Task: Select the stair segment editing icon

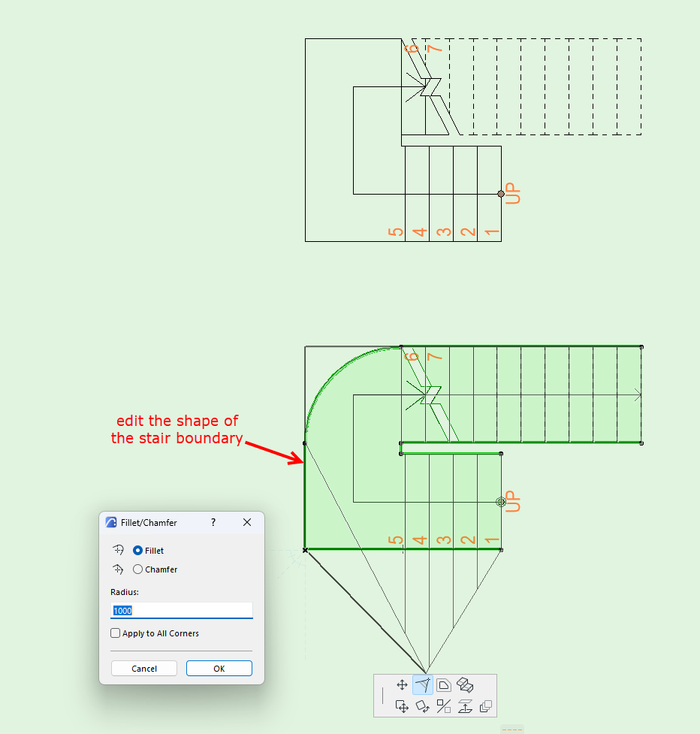Action: pyautogui.click(x=465, y=685)
